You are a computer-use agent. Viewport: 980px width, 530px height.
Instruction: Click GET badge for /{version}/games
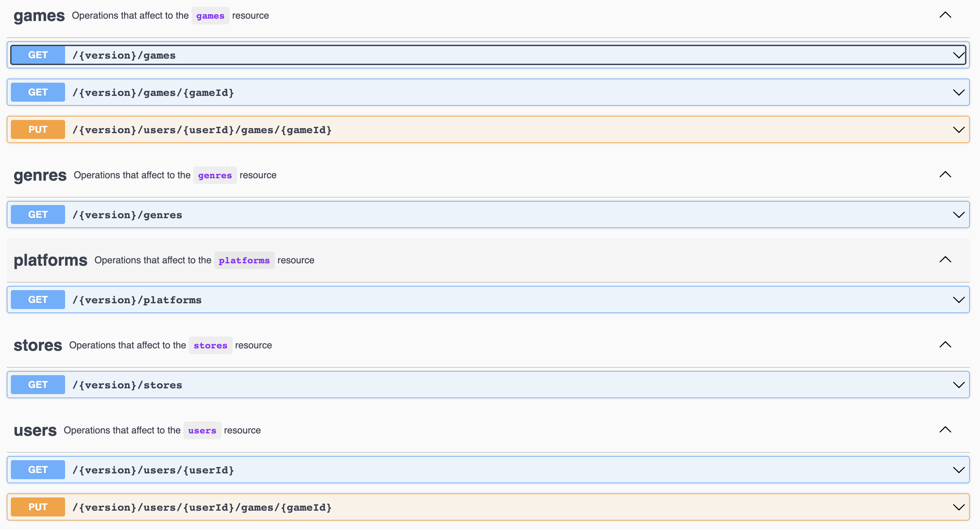point(38,55)
